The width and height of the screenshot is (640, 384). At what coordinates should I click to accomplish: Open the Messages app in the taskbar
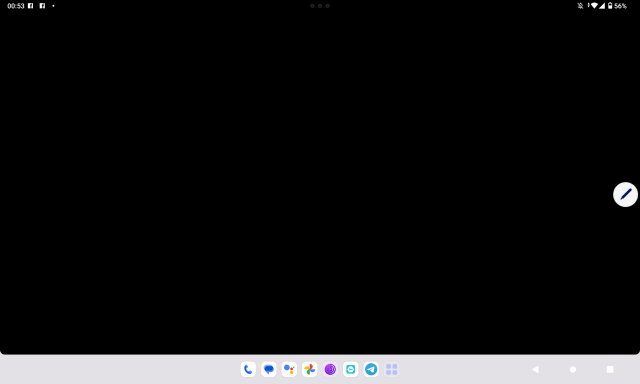(269, 369)
